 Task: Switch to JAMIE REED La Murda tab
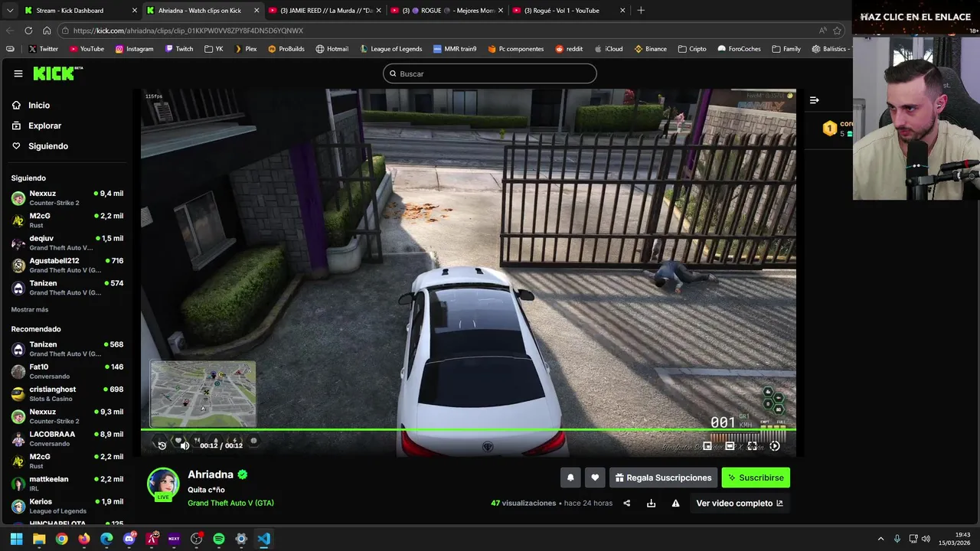(325, 10)
